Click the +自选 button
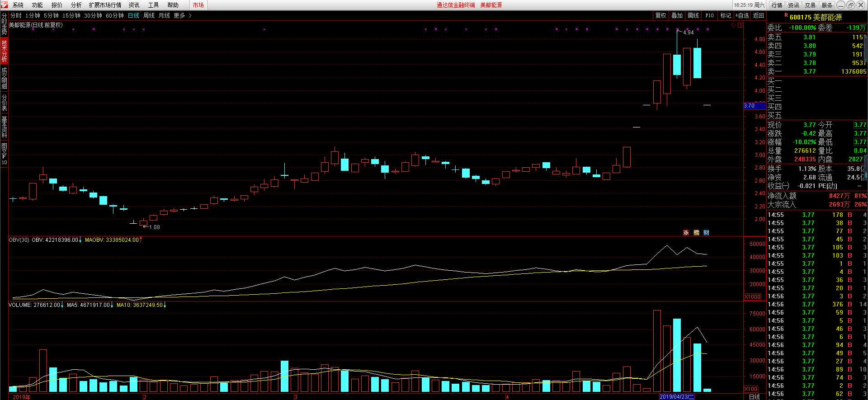 (742, 16)
